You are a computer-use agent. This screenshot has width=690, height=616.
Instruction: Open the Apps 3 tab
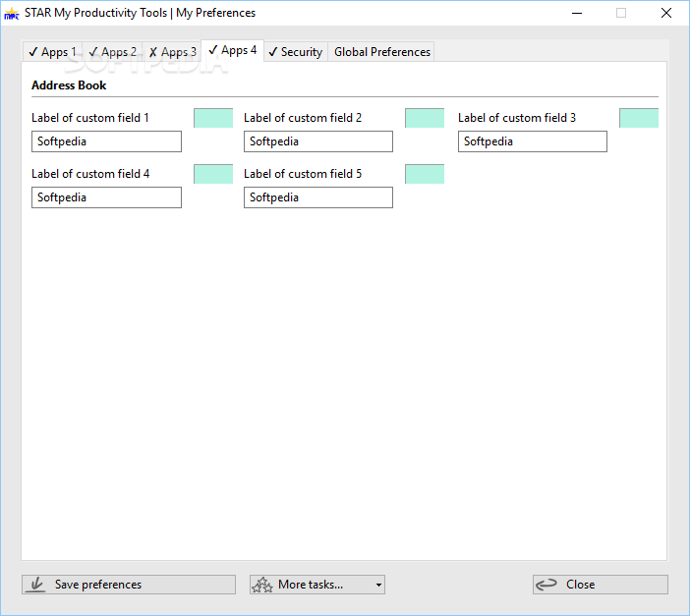172,52
